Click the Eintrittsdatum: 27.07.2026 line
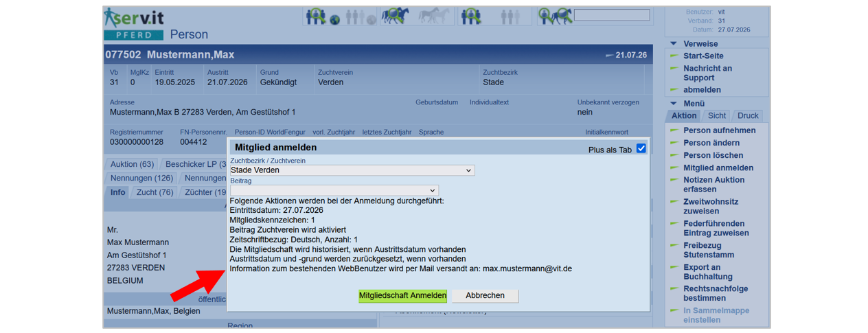Image resolution: width=868 pixels, height=333 pixels. click(276, 210)
